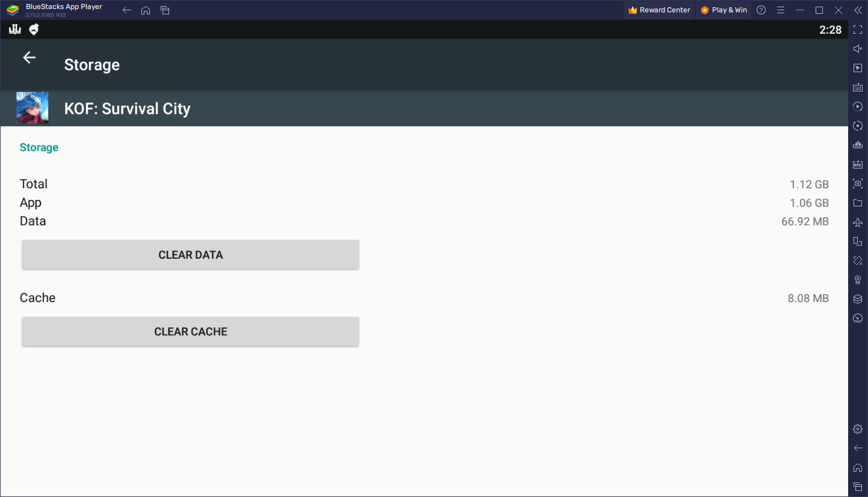Open the set location pin icon
This screenshot has width=868, height=497.
point(858,280)
